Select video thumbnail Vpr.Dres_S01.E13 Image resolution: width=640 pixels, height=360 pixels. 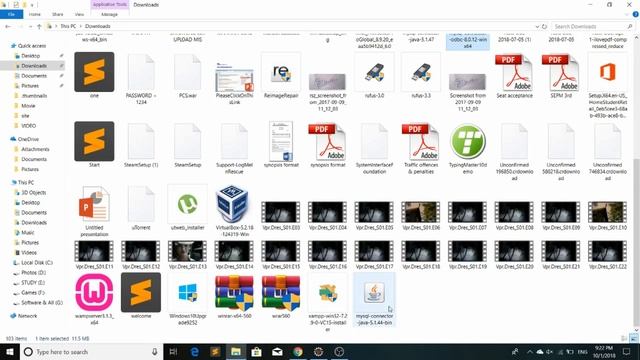[x=188, y=251]
